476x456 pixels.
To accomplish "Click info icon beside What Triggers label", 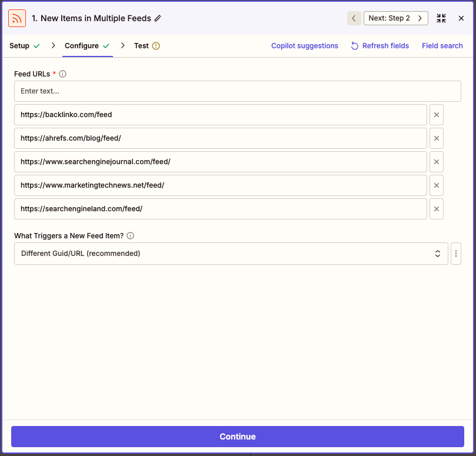I will pyautogui.click(x=131, y=236).
